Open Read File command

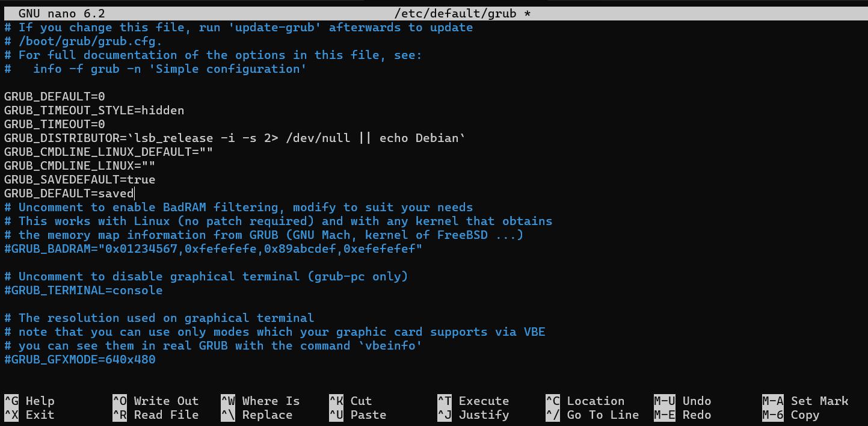click(156, 415)
